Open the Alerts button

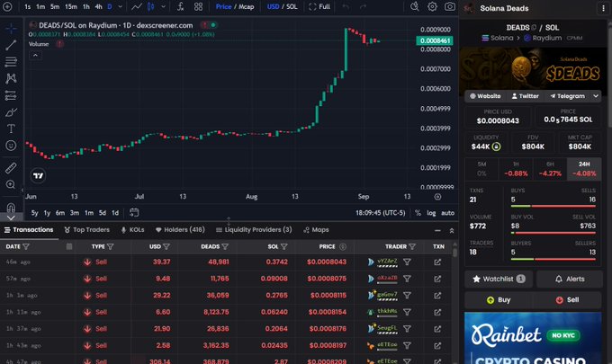(x=570, y=279)
